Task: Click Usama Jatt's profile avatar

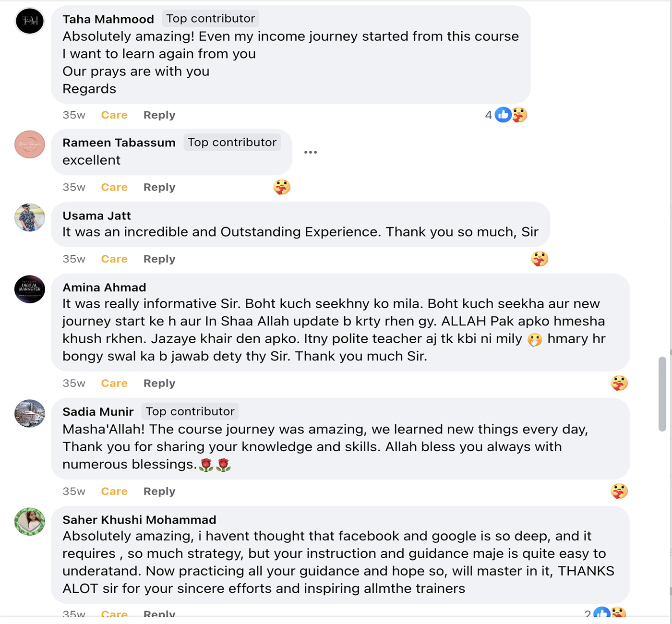Action: [30, 217]
